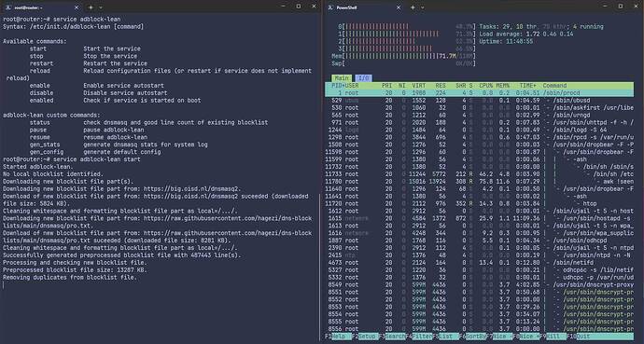Select the /sbin/logd process row
Viewport: 644px width, 344px height.
480,130
